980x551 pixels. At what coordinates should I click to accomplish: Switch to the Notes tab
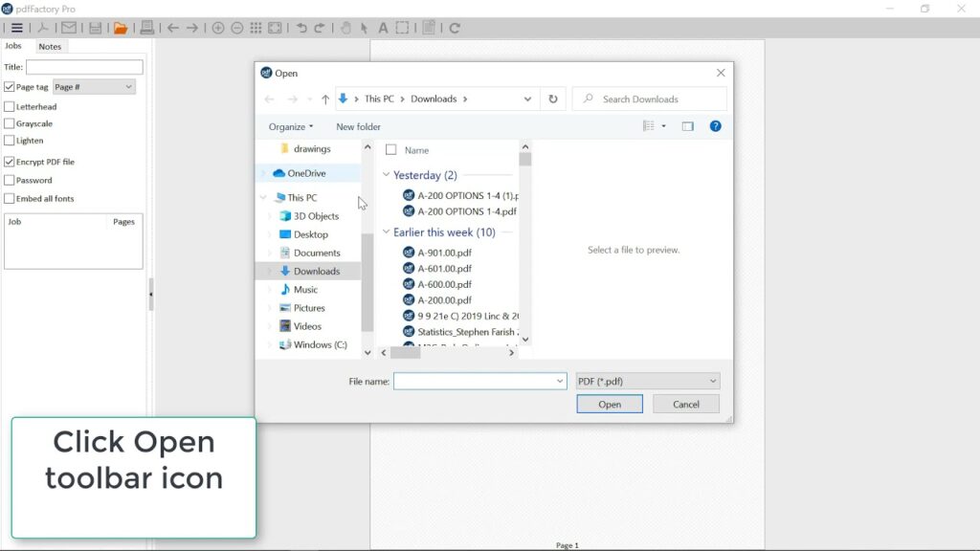(x=50, y=46)
